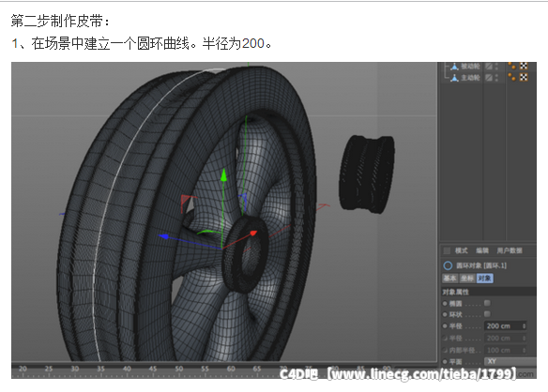
Task: Click timeline frame 45 marker
Action: [153, 369]
